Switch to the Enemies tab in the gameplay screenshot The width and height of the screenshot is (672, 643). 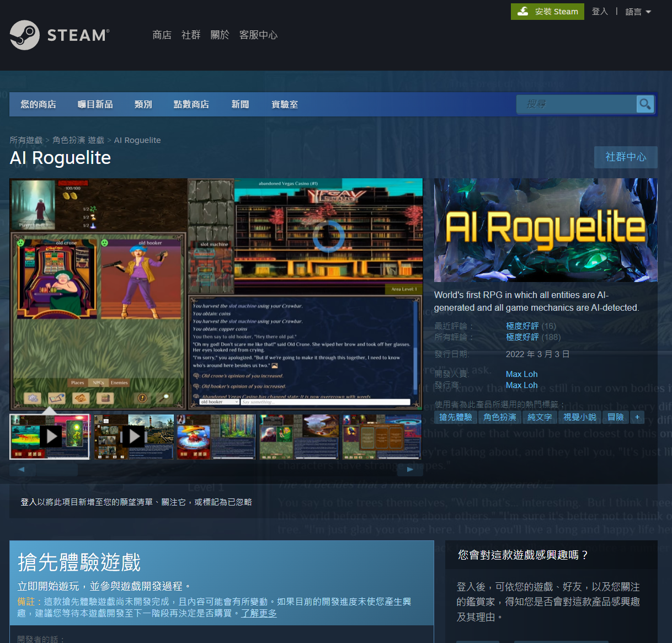[x=119, y=383]
